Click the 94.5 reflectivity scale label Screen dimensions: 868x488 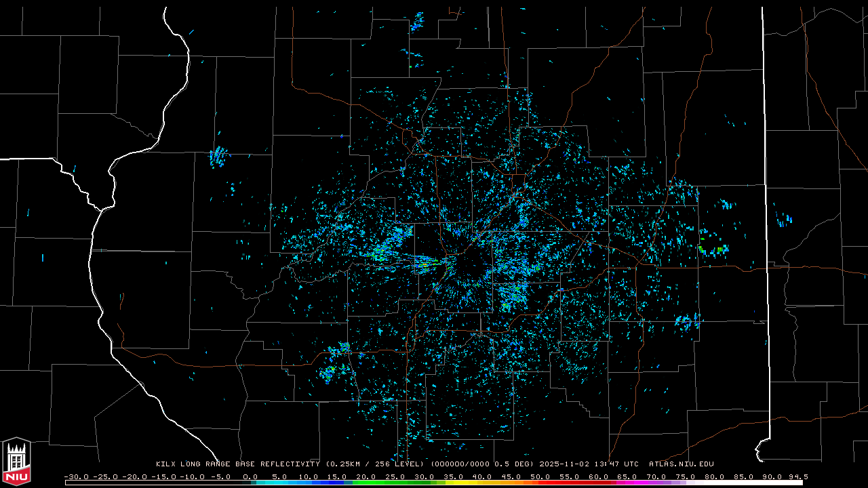(x=798, y=476)
